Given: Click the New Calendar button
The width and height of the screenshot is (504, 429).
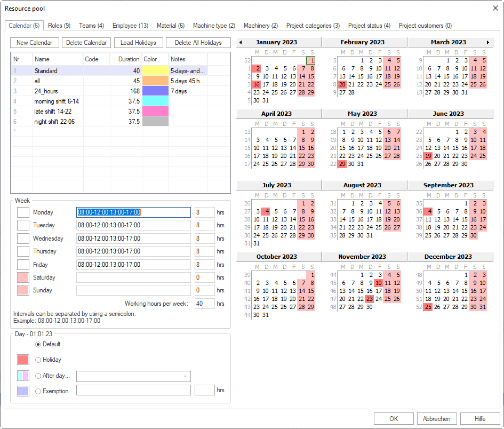Looking at the screenshot, I should point(34,42).
